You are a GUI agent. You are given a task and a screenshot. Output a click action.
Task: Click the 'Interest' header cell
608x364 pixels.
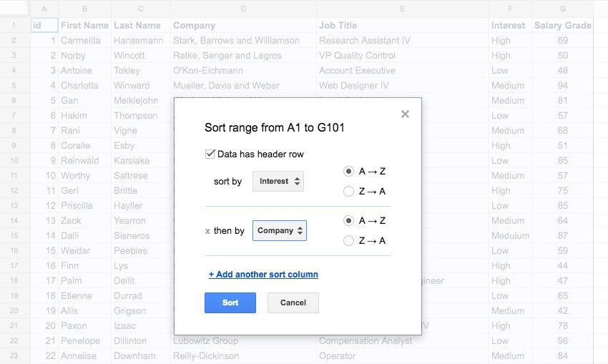click(x=510, y=25)
